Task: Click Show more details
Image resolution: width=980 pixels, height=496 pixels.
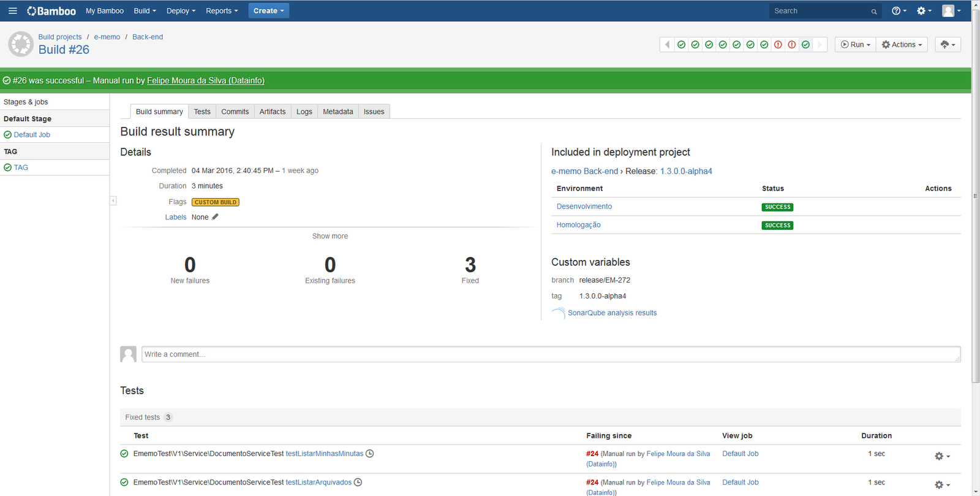Action: 330,236
